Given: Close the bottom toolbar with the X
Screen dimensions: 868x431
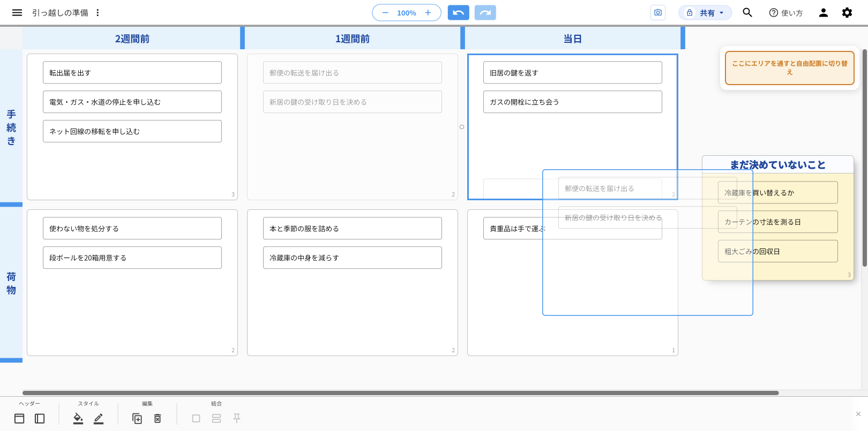Looking at the screenshot, I should click(858, 414).
